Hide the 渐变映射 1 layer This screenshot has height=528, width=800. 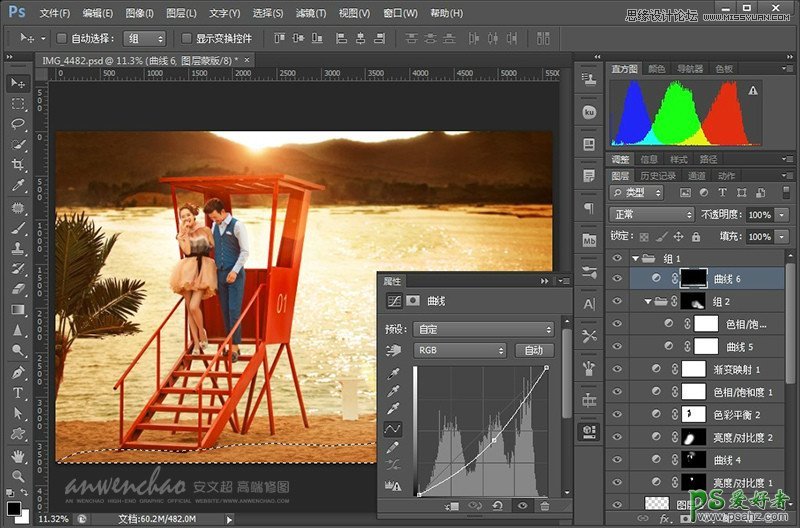[x=617, y=369]
